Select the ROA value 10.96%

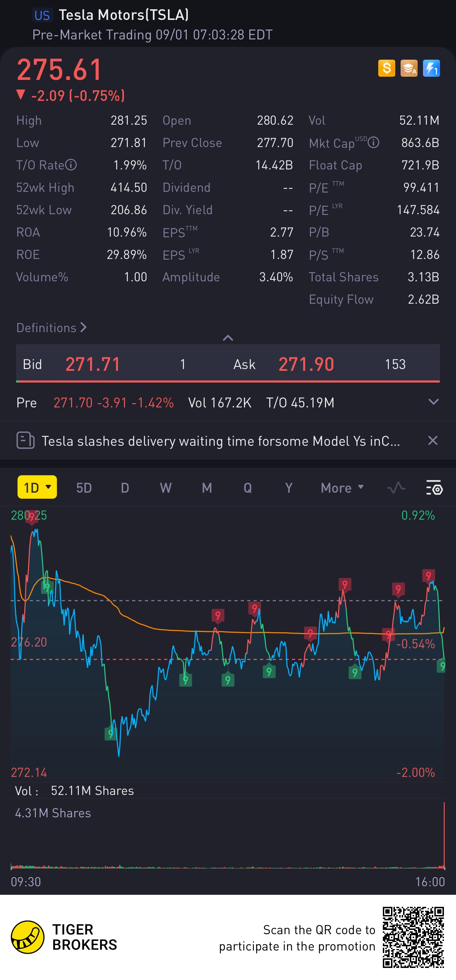(127, 232)
